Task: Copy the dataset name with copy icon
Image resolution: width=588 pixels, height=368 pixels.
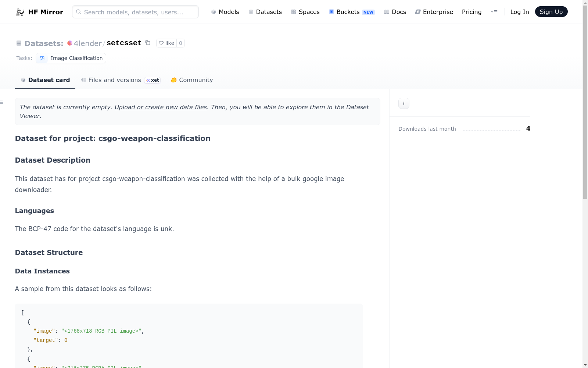Action: click(148, 43)
